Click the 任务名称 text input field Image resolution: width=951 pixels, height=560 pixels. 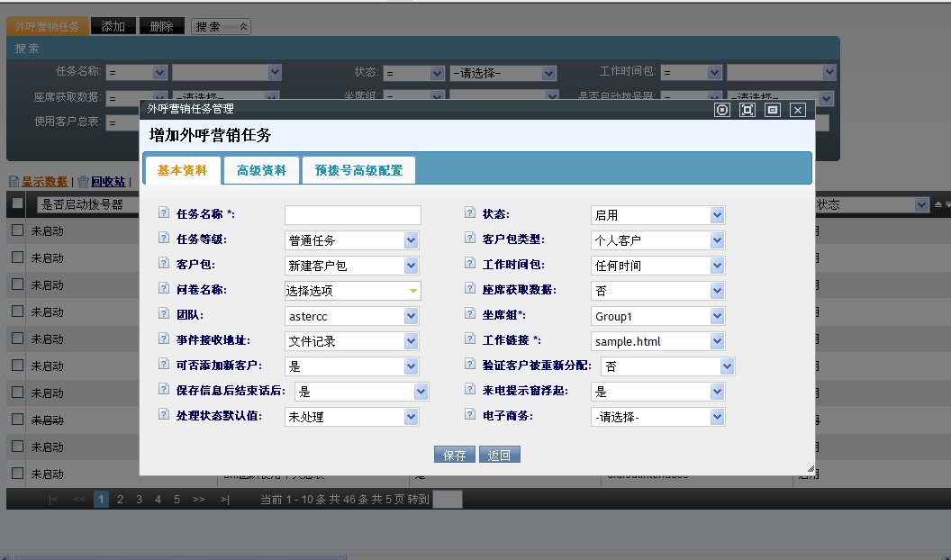(x=352, y=215)
